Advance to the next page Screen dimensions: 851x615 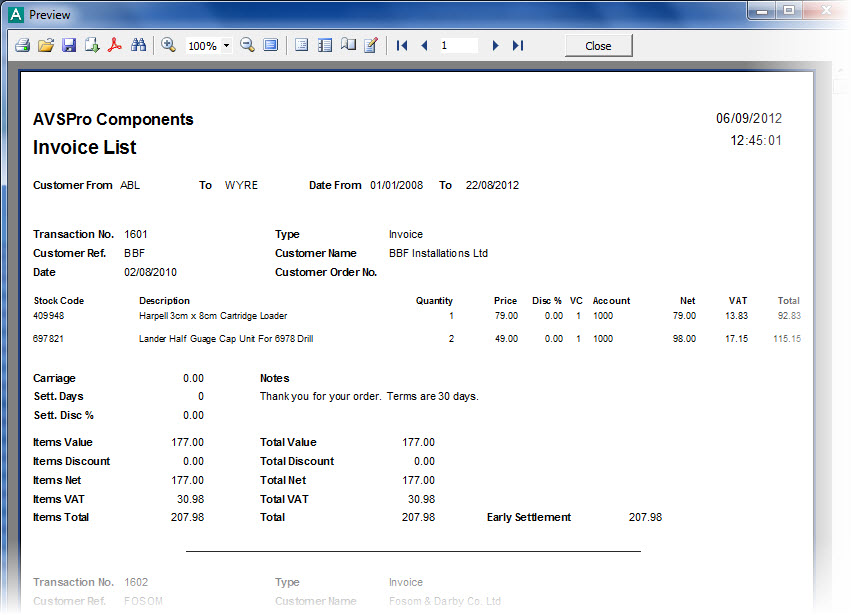point(495,46)
